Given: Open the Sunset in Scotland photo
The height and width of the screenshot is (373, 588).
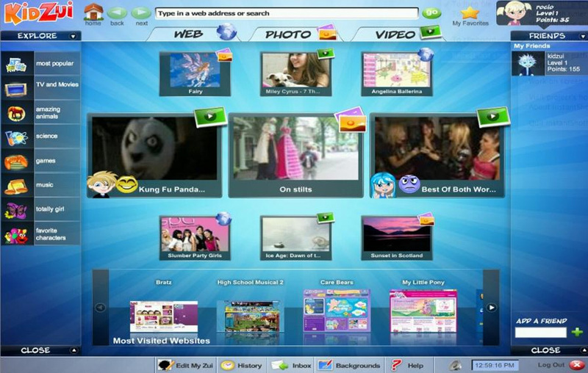Looking at the screenshot, I should tap(397, 238).
